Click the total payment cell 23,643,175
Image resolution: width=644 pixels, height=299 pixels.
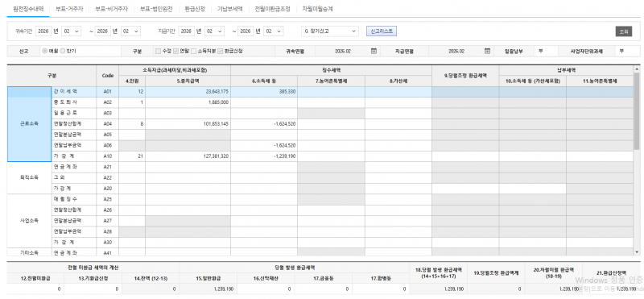[x=188, y=92]
